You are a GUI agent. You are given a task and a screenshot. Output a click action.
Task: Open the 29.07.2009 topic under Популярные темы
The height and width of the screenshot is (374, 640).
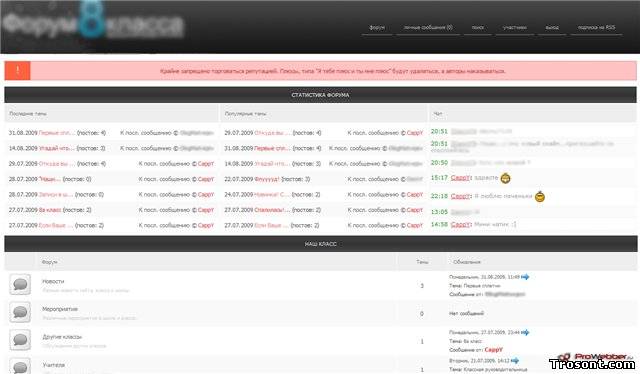272,133
